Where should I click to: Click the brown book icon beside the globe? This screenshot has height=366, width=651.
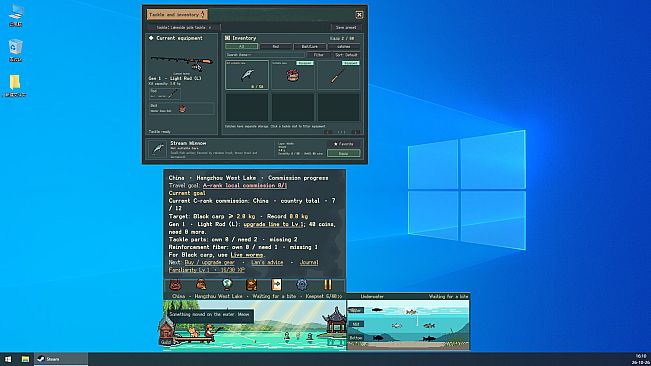point(252,285)
